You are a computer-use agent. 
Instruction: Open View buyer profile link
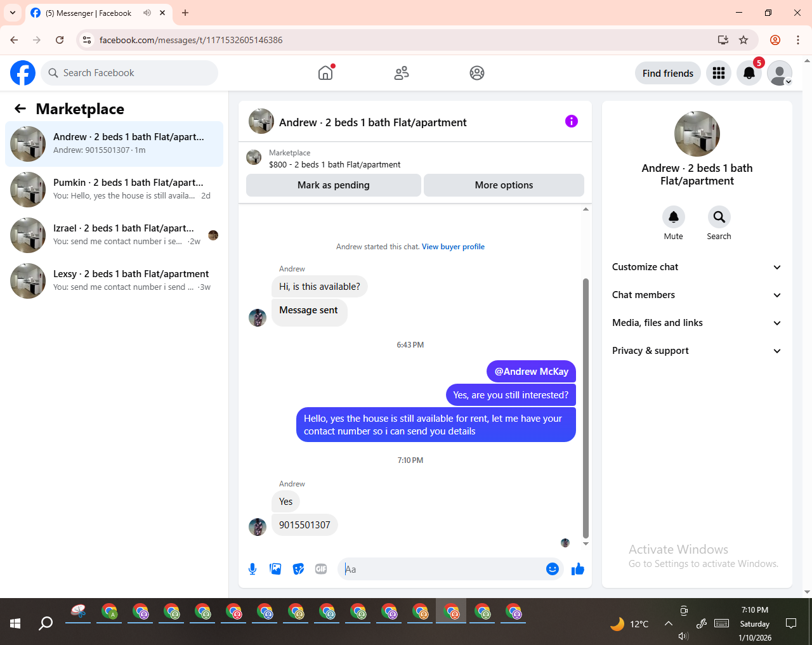pos(453,247)
